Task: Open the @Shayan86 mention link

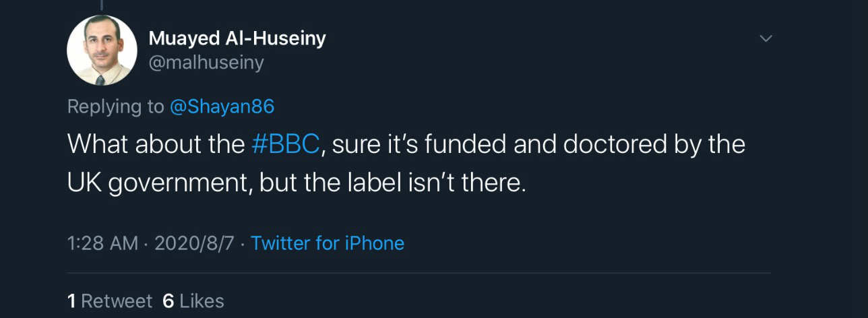Action: coord(222,106)
